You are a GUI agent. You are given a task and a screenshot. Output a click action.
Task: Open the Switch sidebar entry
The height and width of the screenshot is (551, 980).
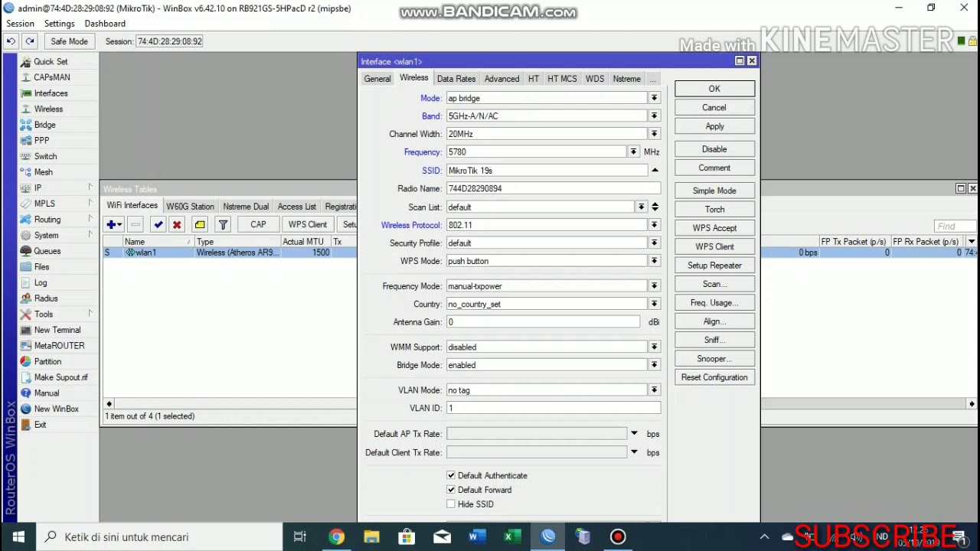pos(45,156)
